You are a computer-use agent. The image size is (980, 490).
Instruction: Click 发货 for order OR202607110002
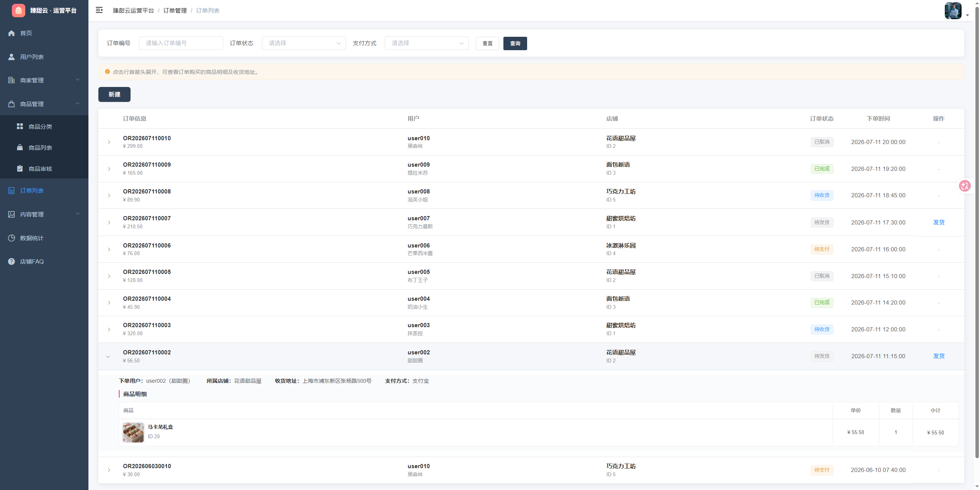(x=939, y=356)
